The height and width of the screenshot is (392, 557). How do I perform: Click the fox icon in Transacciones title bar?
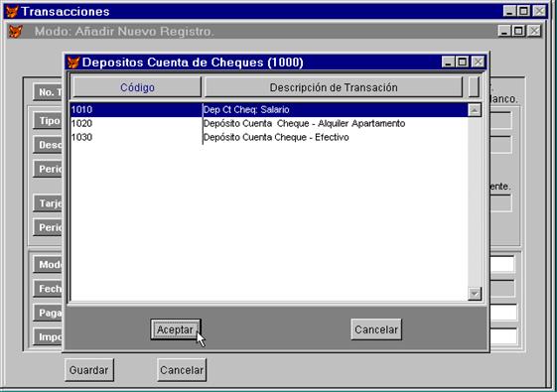pyautogui.click(x=12, y=12)
